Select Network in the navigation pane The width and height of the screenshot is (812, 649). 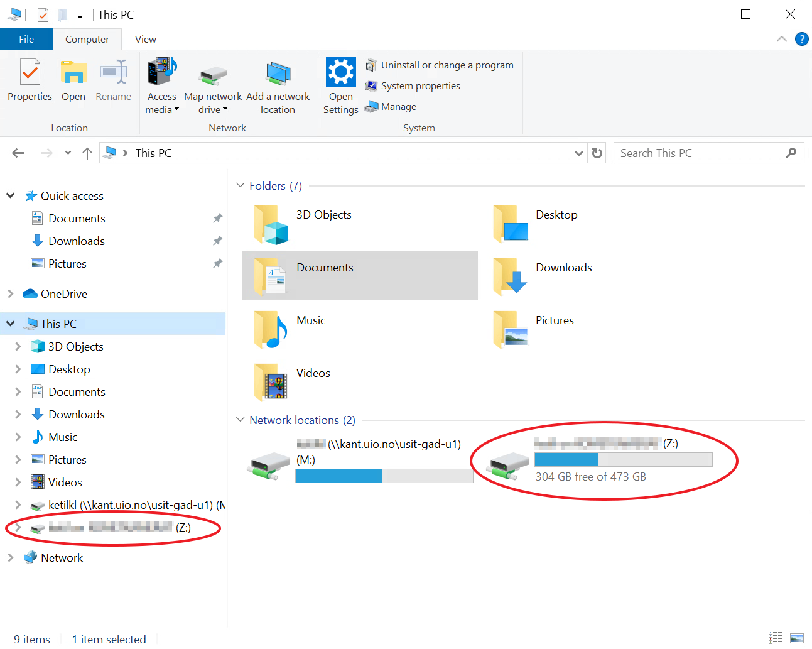pyautogui.click(x=62, y=558)
